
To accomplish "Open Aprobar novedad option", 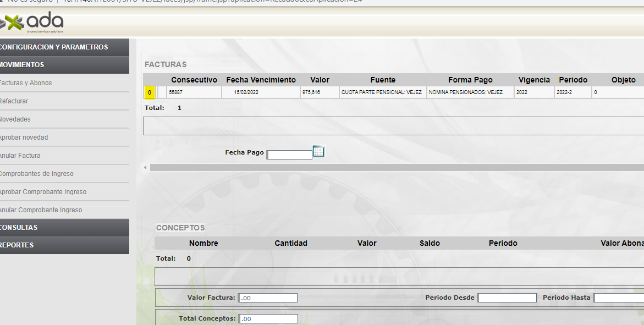I will (24, 137).
